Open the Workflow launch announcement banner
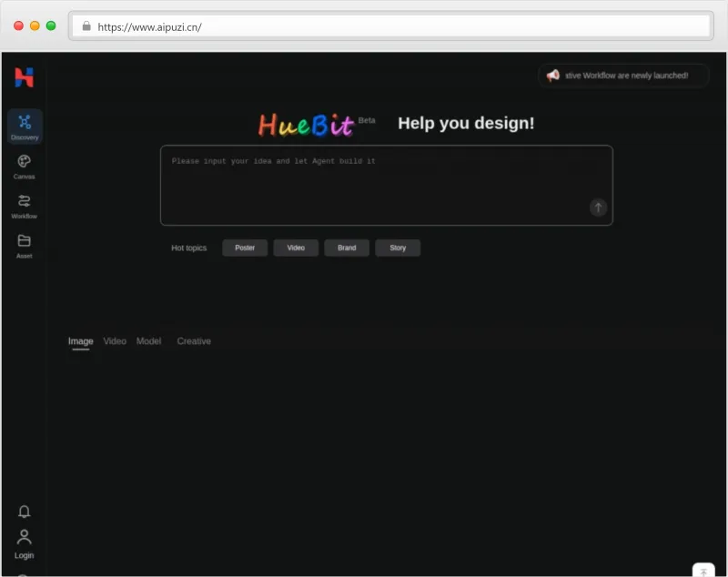Viewport: 728px width, 577px height. coord(622,76)
